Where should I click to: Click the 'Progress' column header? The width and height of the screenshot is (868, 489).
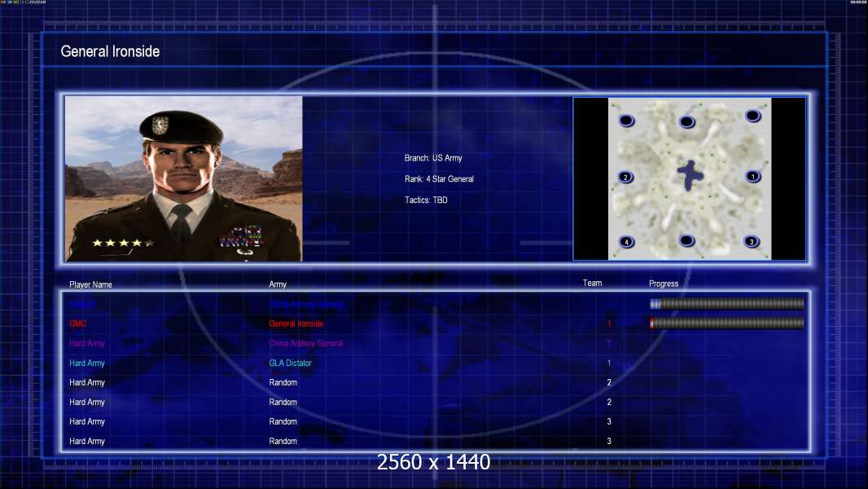point(663,284)
